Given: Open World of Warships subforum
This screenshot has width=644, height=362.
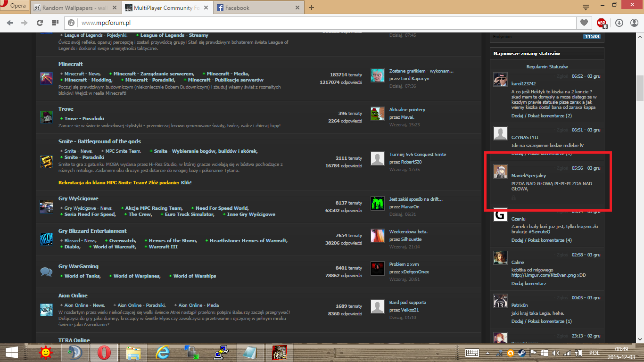Looking at the screenshot, I should [x=195, y=276].
